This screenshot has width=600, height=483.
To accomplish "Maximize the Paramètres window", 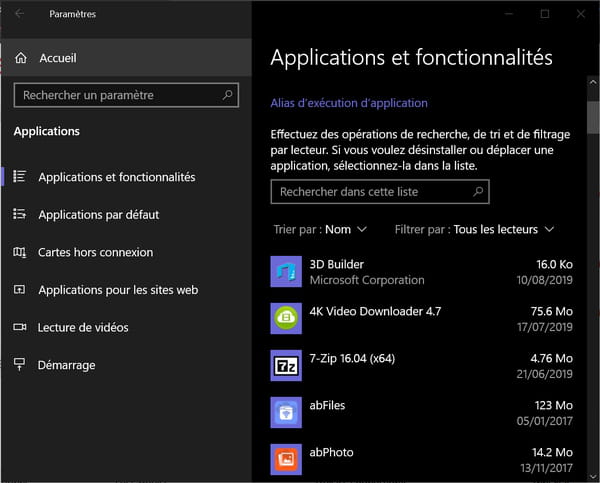I will tap(545, 14).
